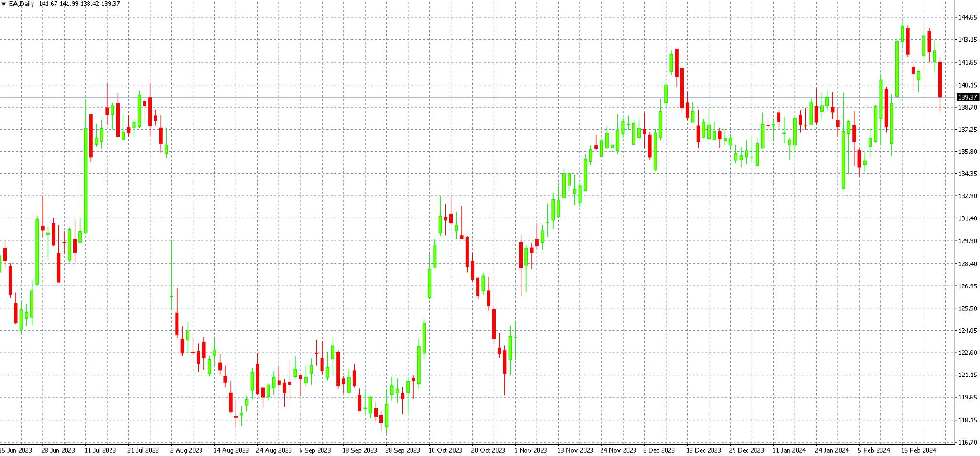Click the 116.70 price axis label
This screenshot has height=456, width=980.
tap(968, 442)
